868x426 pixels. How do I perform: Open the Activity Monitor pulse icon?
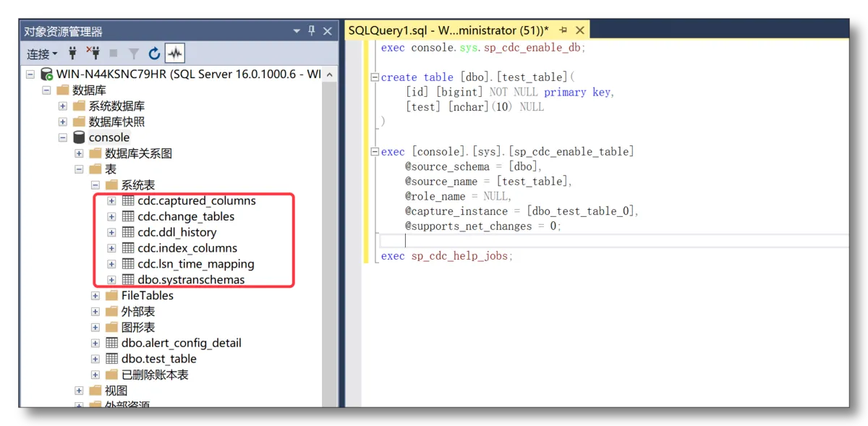175,54
